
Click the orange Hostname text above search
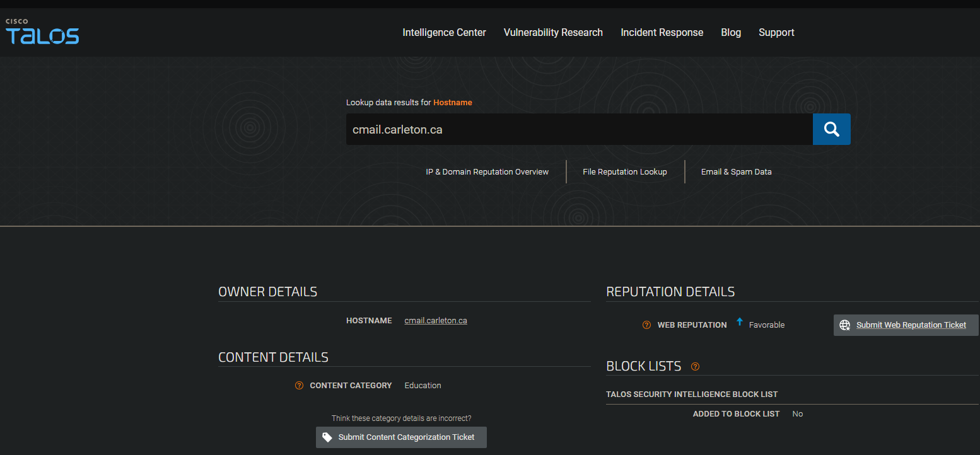pos(452,102)
